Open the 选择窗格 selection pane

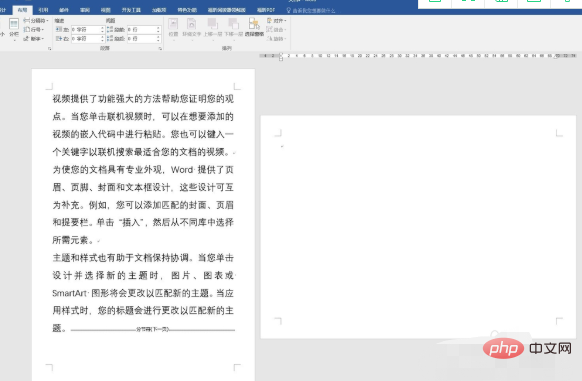point(254,27)
